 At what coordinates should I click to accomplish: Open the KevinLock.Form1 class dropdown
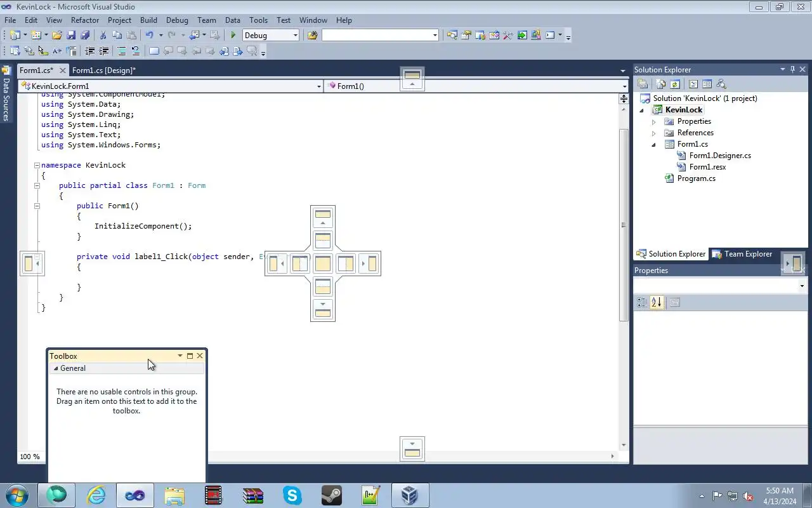click(318, 86)
